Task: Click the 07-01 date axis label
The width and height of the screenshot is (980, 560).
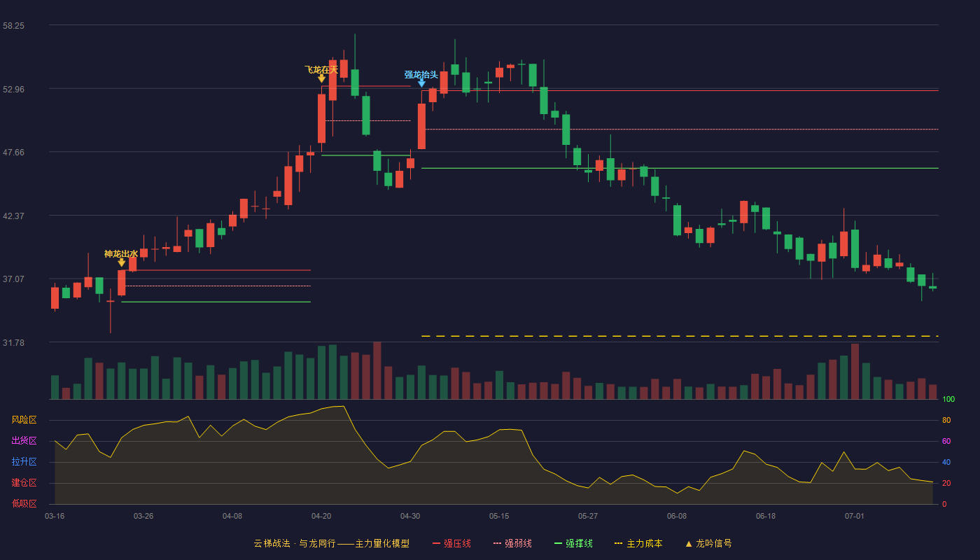Action: (855, 516)
